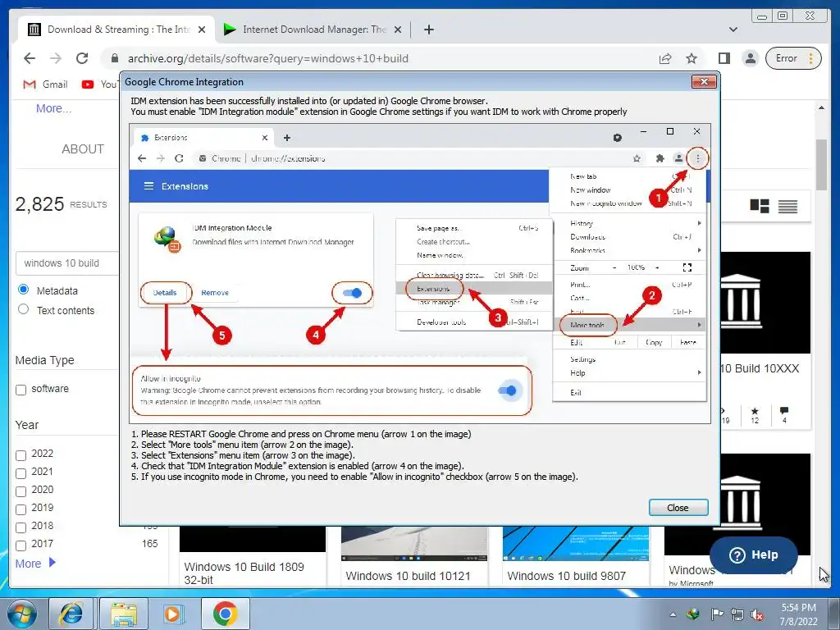Viewport: 840px width, 630px height.
Task: Close the Internet Download Manager tab
Action: [x=398, y=30]
